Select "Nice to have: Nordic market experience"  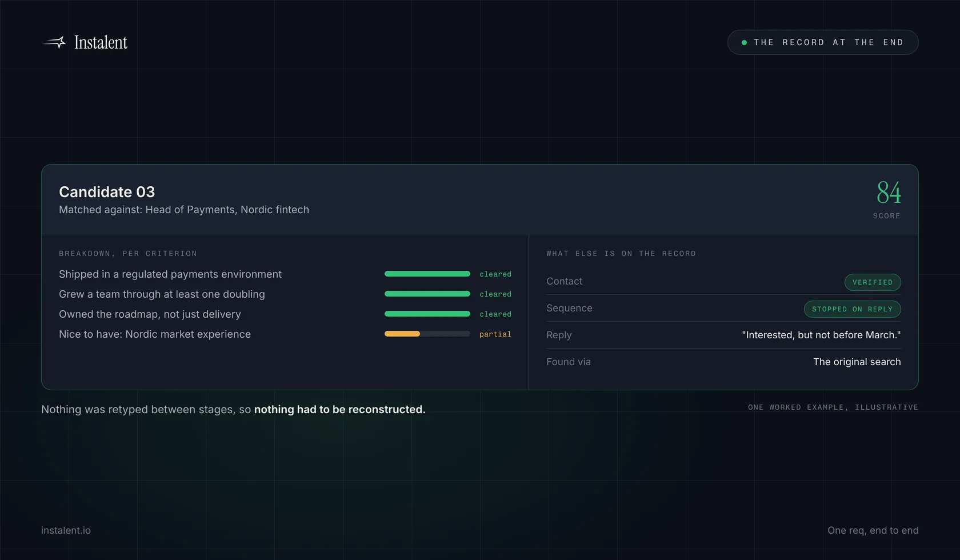(x=155, y=334)
